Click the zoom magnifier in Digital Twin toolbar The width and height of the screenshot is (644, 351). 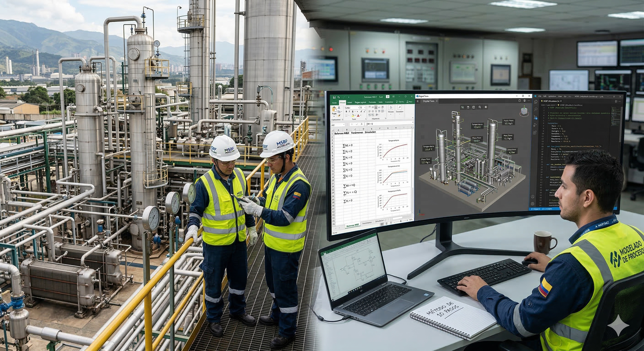click(x=480, y=107)
